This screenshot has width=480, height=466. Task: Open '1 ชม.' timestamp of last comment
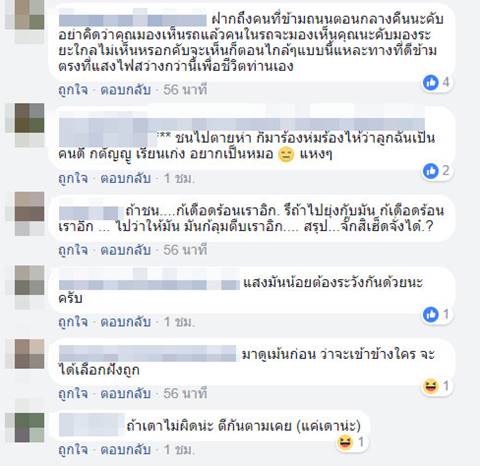(178, 450)
